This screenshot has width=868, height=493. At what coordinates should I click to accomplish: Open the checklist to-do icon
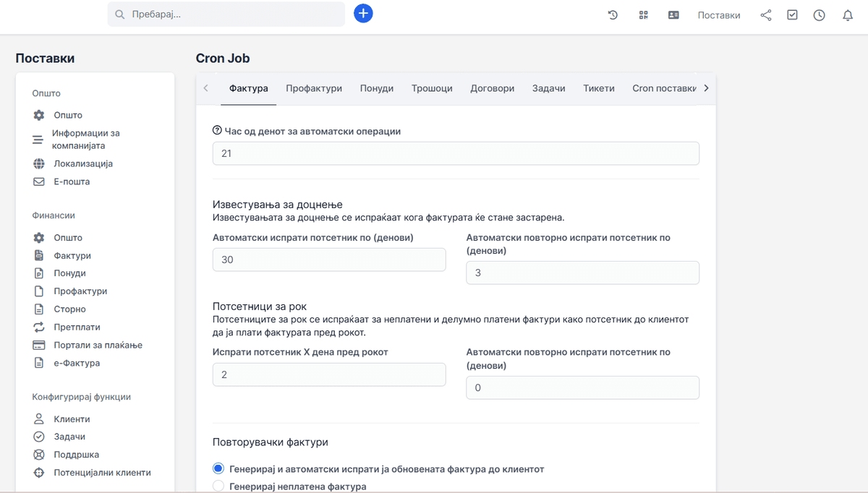(x=792, y=14)
